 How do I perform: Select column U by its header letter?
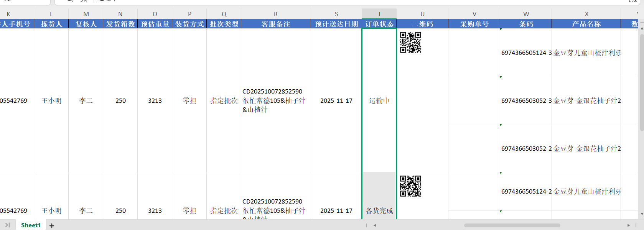422,14
